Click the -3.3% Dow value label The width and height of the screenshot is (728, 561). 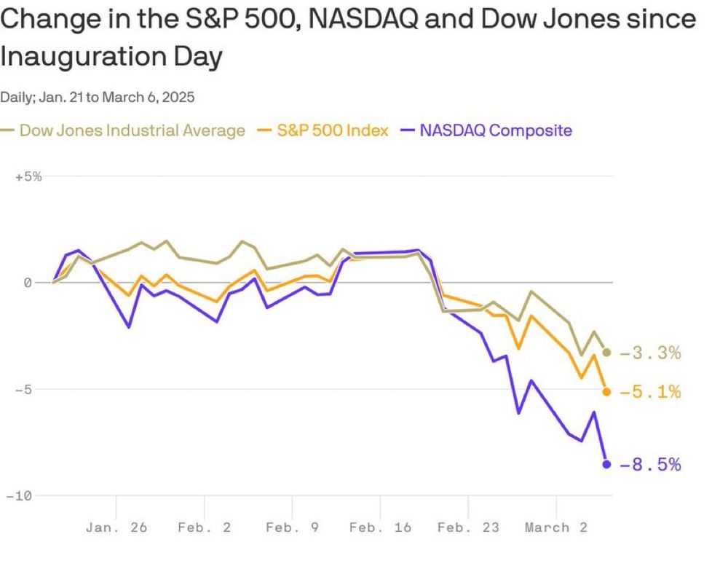tap(650, 353)
